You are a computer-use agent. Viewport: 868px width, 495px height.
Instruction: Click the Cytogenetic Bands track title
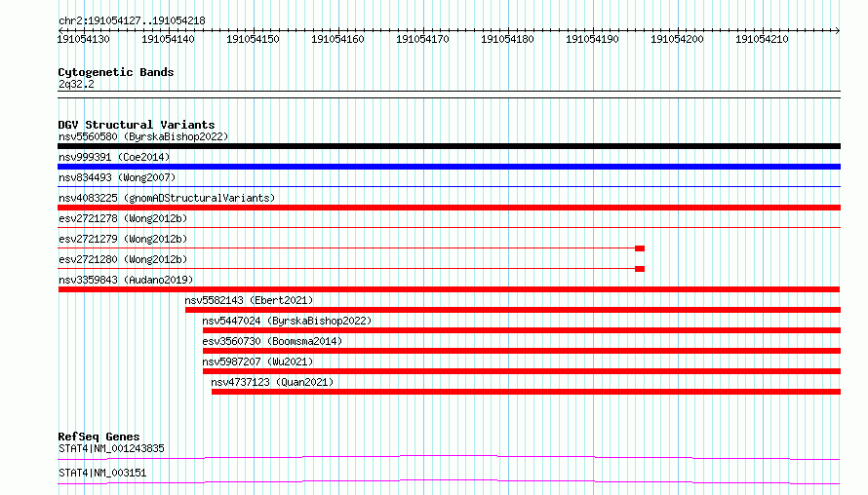point(116,72)
